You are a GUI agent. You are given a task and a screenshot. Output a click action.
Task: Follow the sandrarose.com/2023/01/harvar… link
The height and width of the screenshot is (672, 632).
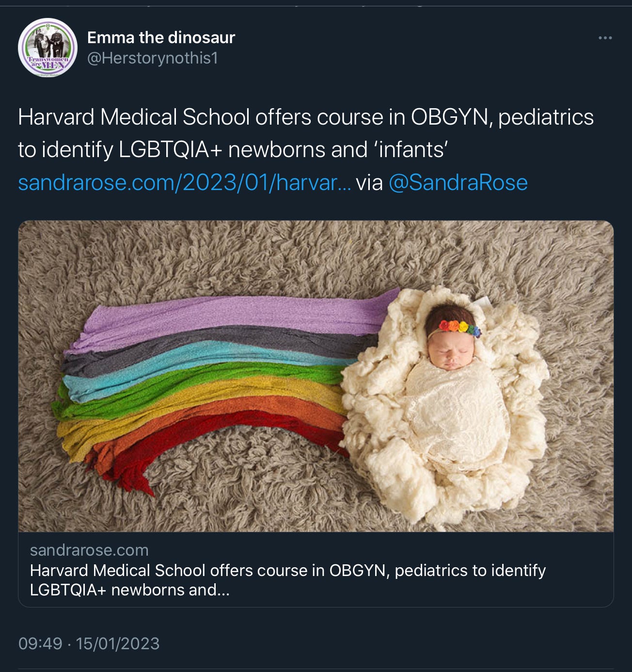tap(184, 182)
